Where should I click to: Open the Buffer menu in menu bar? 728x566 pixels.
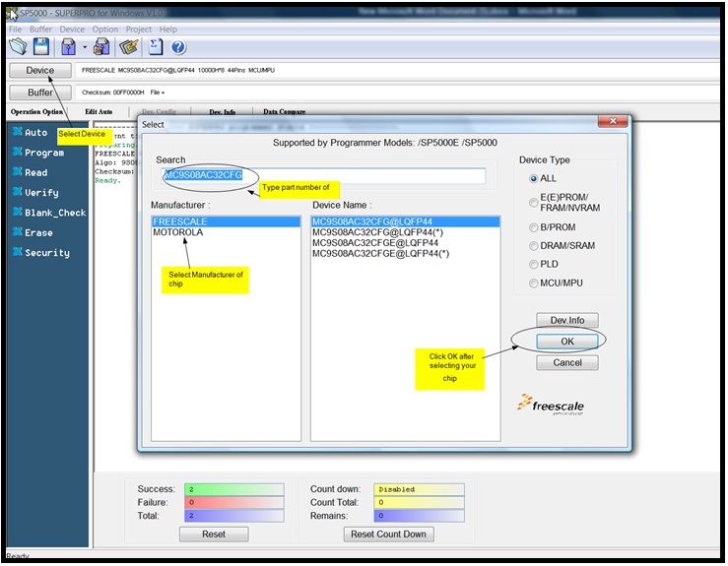pos(41,30)
